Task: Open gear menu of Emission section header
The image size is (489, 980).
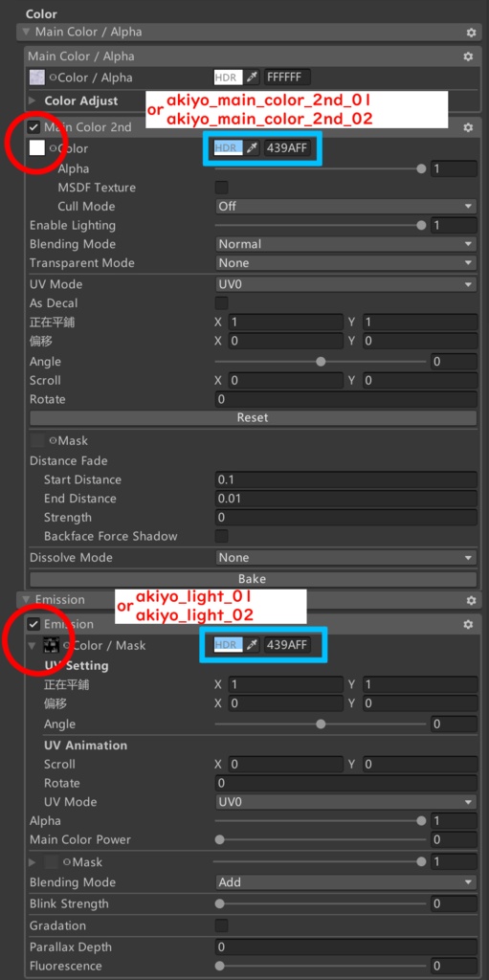Action: [471, 600]
